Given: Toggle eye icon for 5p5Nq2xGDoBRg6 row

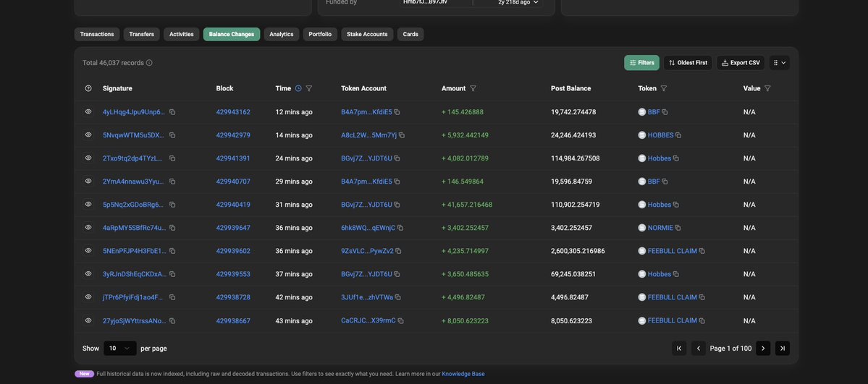Looking at the screenshot, I should click(88, 205).
